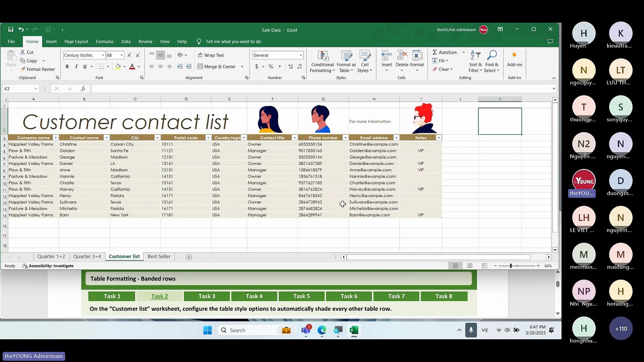Save the workbook with the Save icon

pyautogui.click(x=11, y=30)
